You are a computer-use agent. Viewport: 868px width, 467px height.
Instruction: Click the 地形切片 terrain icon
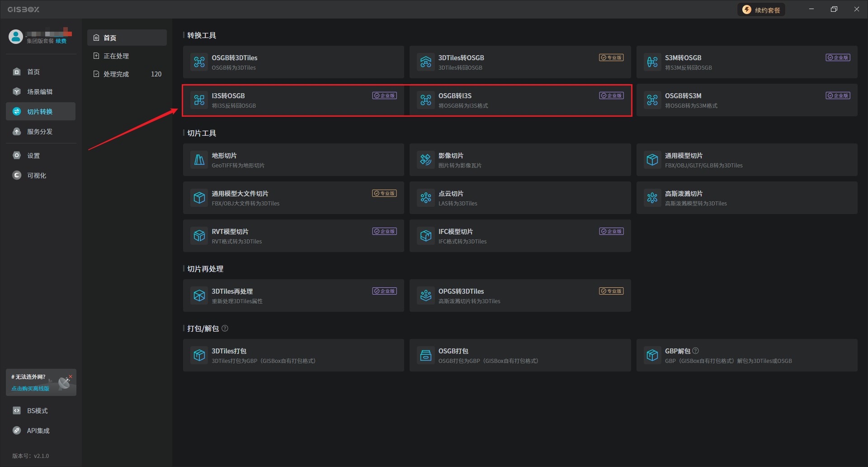click(199, 160)
